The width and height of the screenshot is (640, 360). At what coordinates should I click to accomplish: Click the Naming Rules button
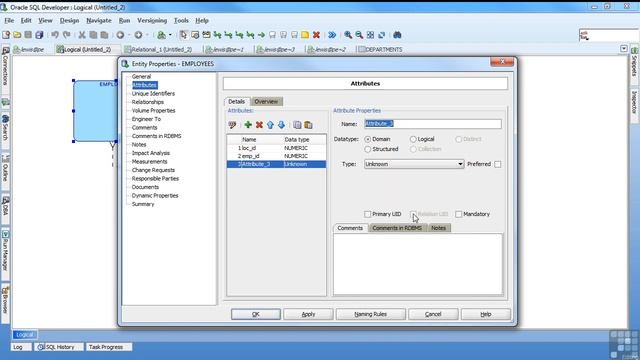pos(370,314)
